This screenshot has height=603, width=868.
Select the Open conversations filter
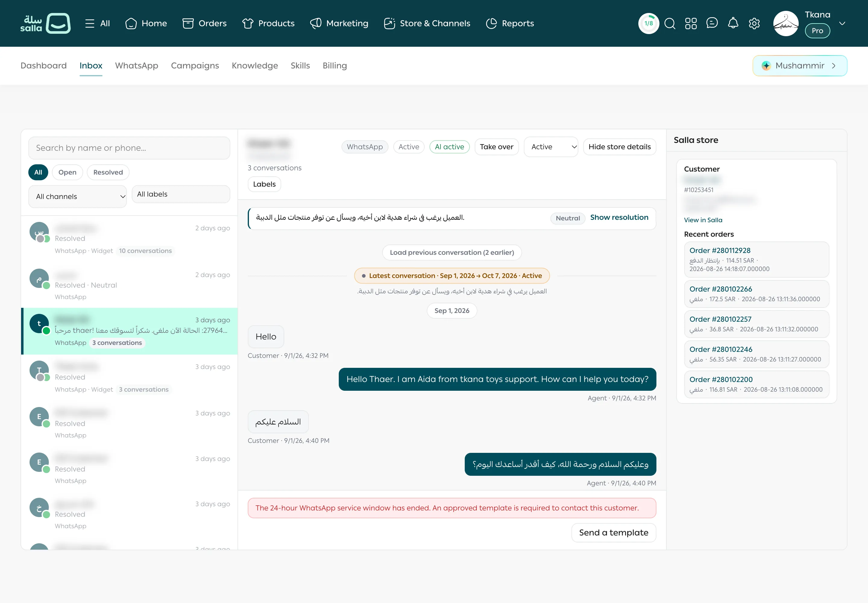point(67,172)
